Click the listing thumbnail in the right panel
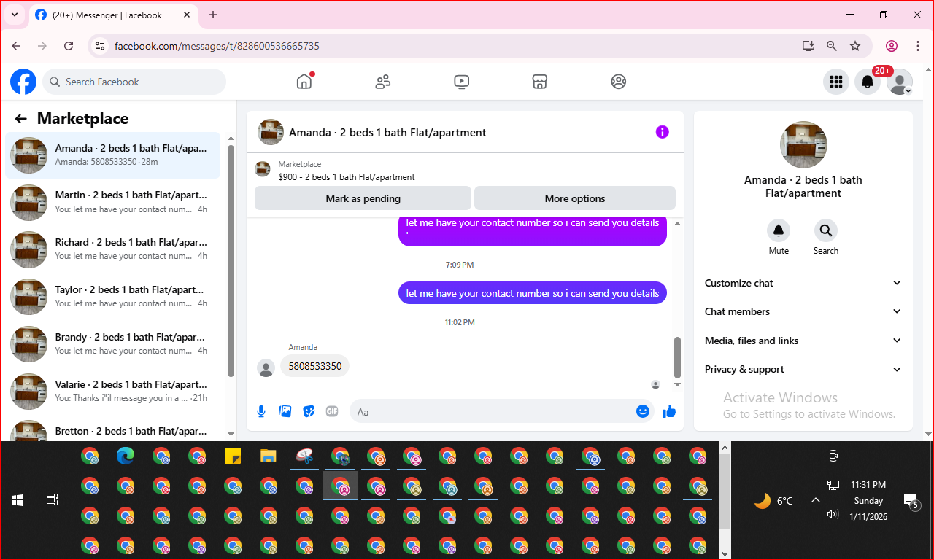 [803, 145]
